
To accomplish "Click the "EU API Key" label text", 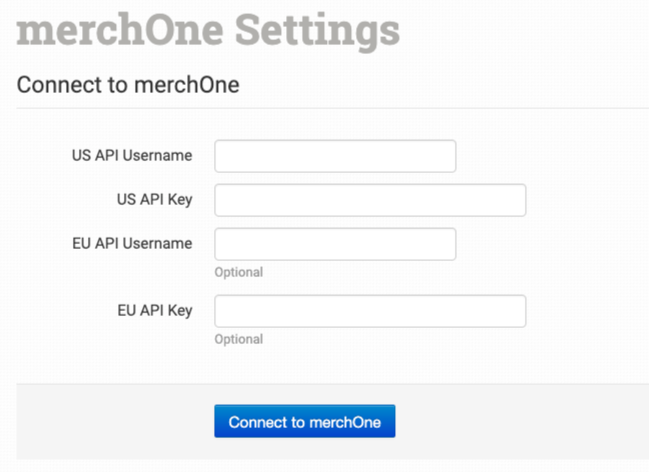I will (154, 310).
